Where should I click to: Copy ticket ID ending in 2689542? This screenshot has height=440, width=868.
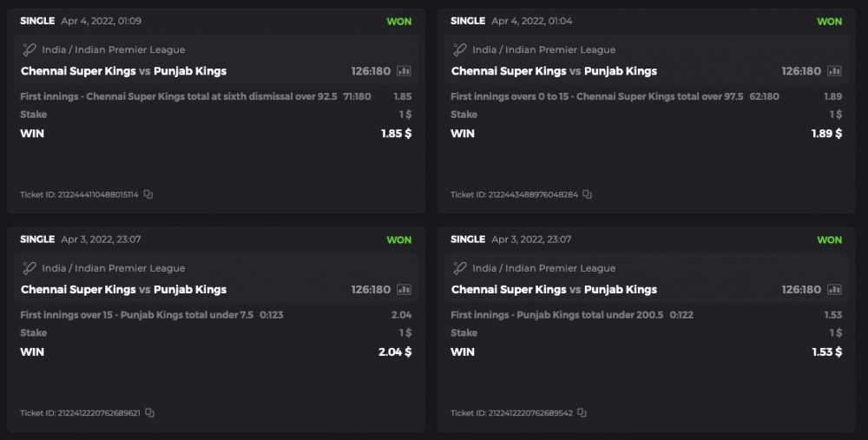[582, 413]
